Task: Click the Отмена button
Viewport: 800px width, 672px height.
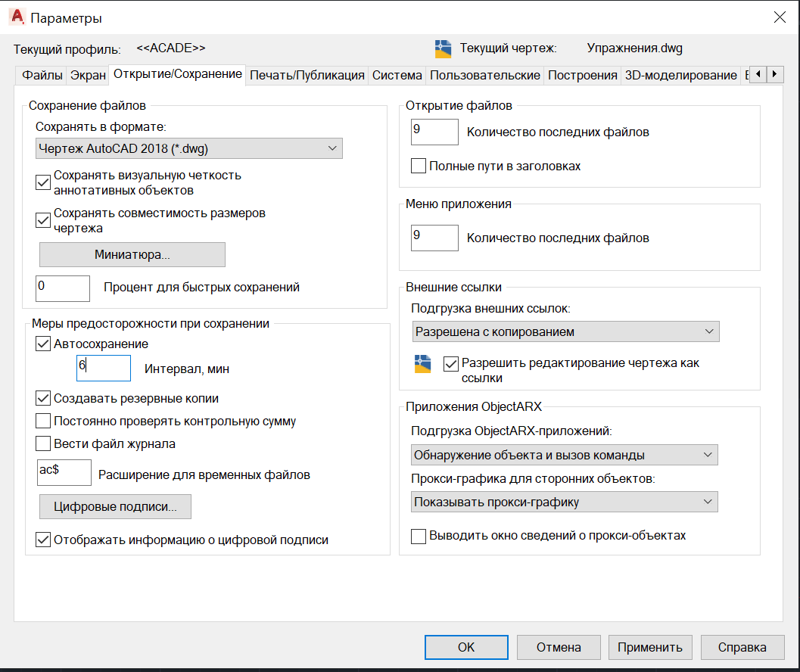Action: click(x=559, y=647)
